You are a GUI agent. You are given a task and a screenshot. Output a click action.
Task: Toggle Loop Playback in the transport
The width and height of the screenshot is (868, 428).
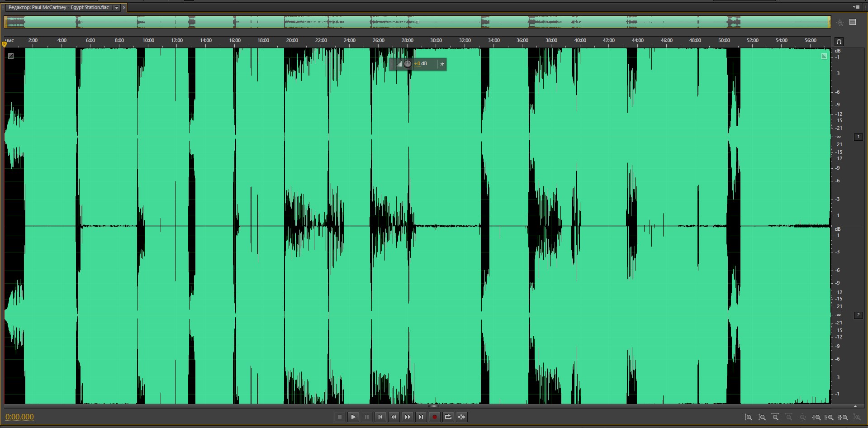(448, 417)
